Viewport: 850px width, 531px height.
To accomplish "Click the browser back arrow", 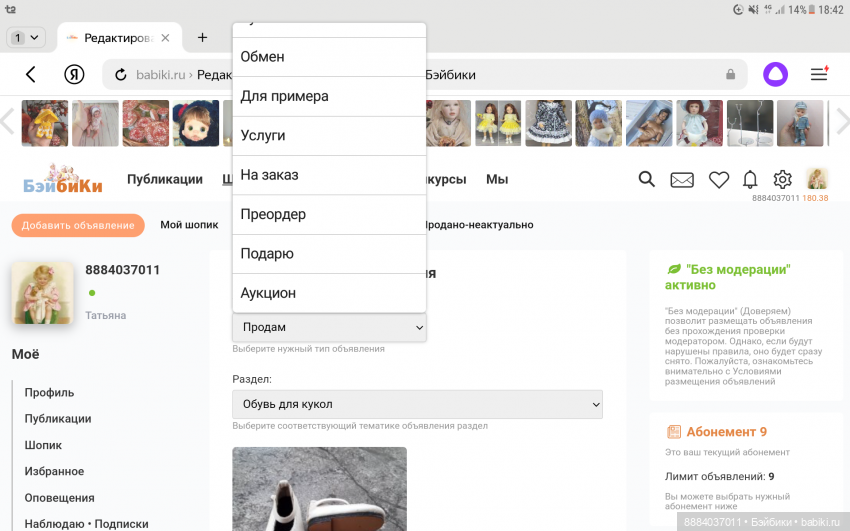I will pos(31,75).
